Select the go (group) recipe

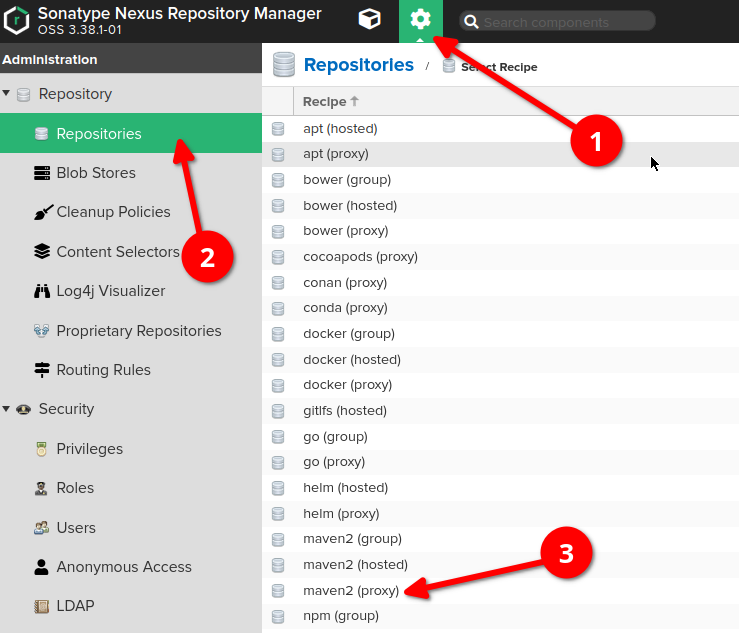[501, 436]
